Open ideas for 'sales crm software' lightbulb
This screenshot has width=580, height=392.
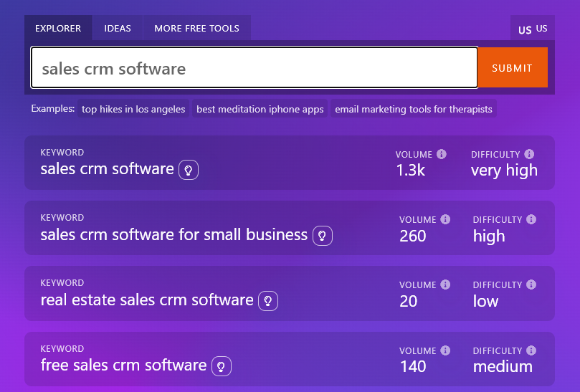tap(189, 170)
